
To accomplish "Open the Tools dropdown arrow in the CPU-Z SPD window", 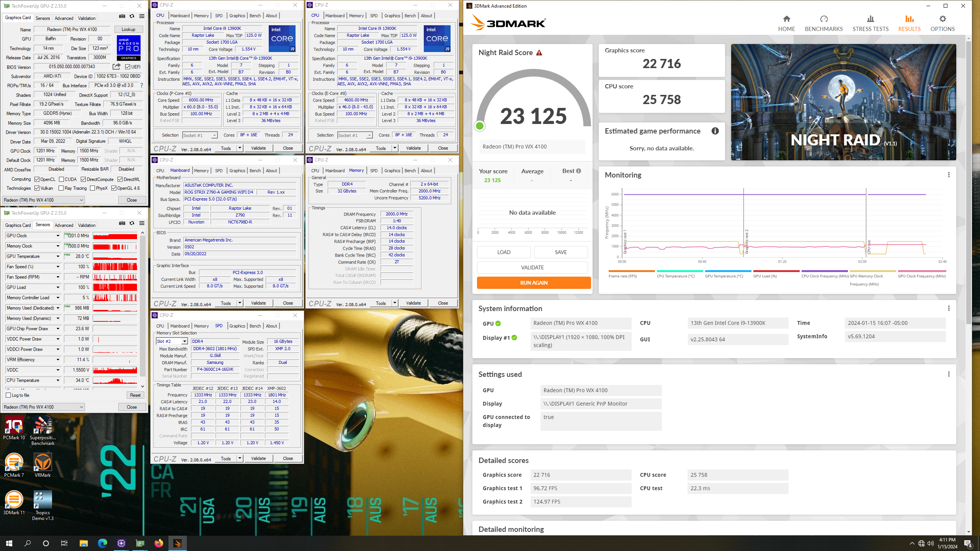I will (x=240, y=458).
